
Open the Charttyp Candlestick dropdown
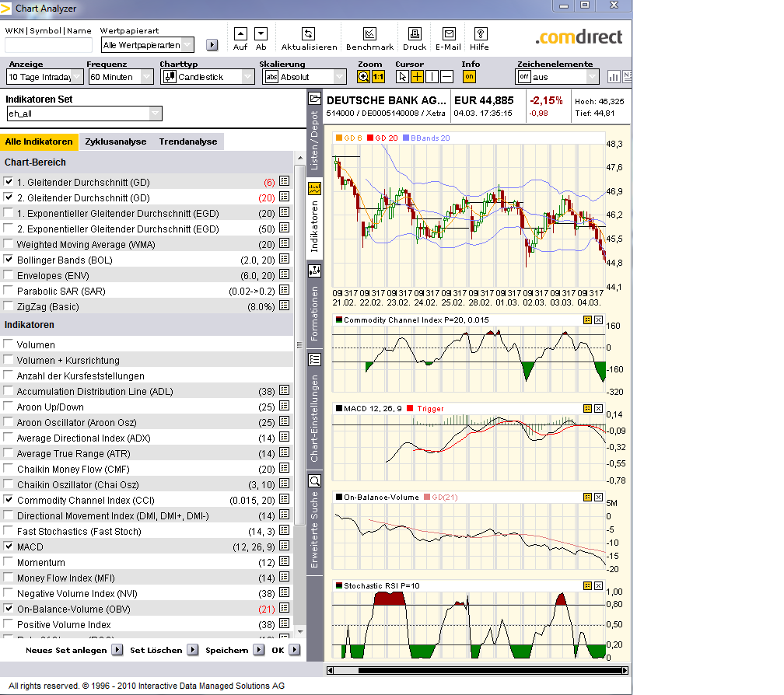pyautogui.click(x=208, y=77)
